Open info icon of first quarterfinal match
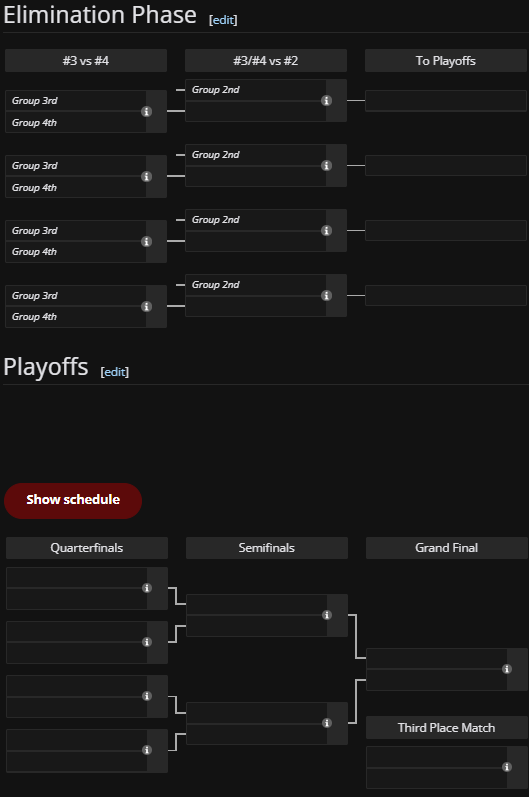Viewport: 529px width, 797px height. (147, 588)
